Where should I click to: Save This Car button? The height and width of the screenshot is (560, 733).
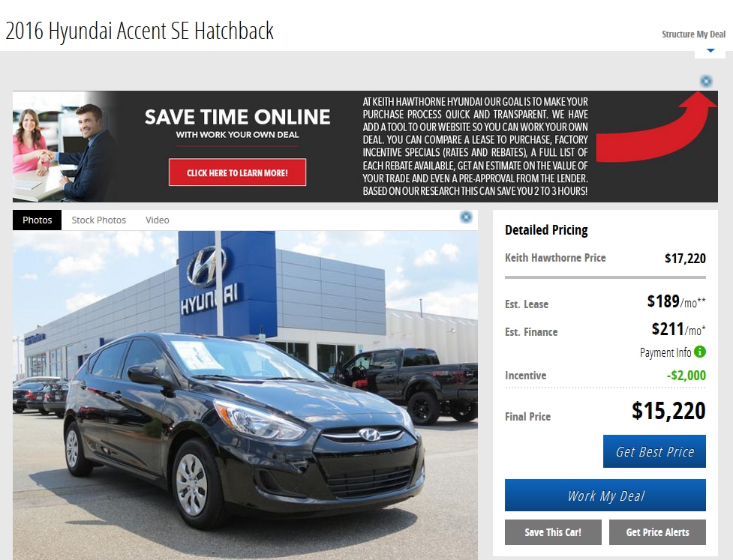(x=553, y=532)
